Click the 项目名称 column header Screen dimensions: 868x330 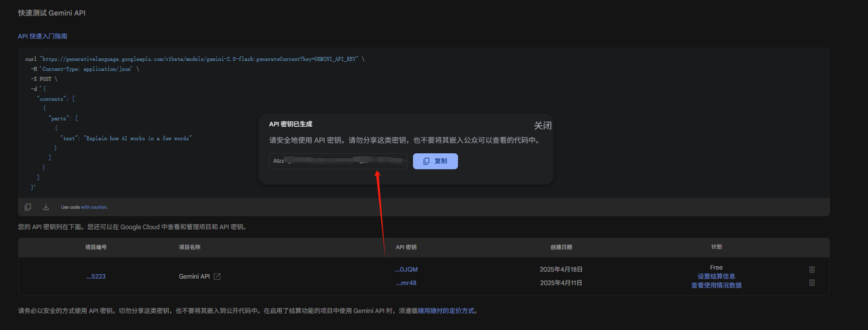pos(189,247)
